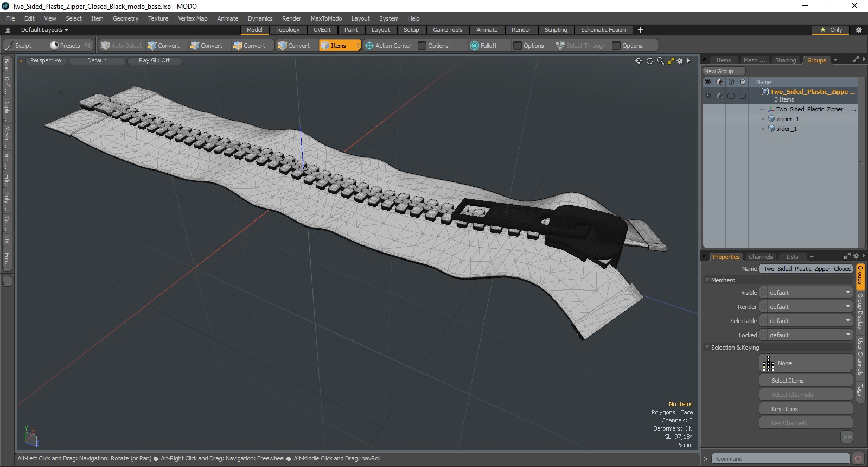Click the zipper_1 mesh cube icon
The width and height of the screenshot is (868, 467).
[771, 119]
